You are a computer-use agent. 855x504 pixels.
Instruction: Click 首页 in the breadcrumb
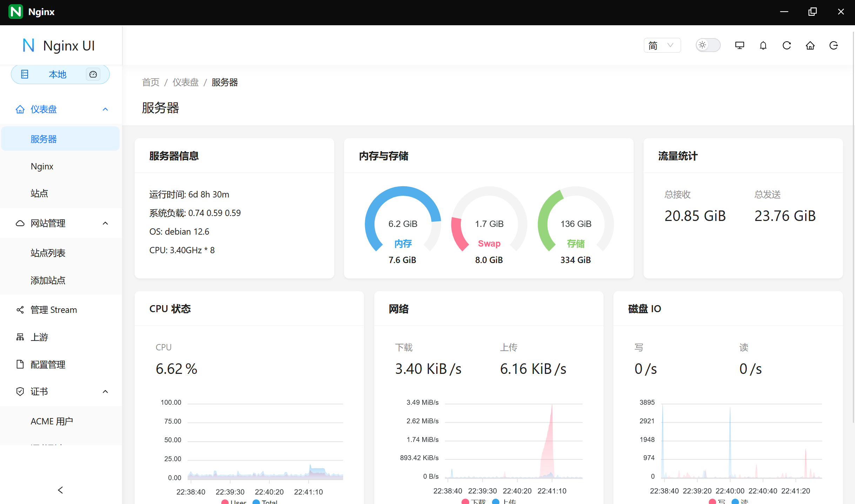click(150, 82)
